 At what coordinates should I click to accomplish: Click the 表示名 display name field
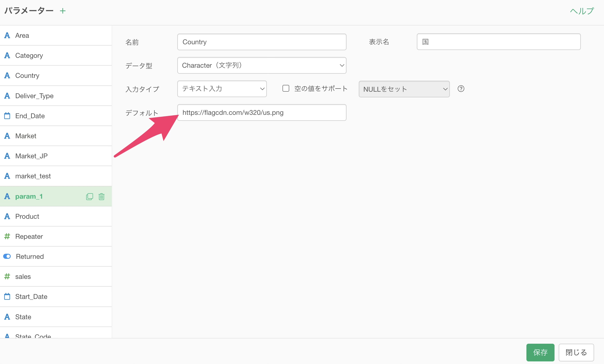[499, 42]
